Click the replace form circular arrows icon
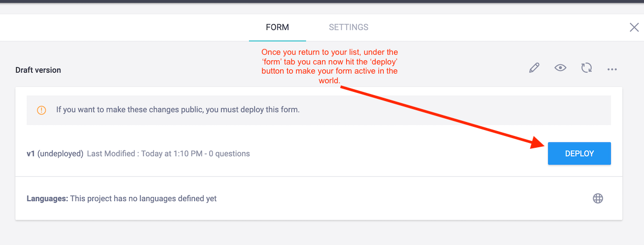The image size is (644, 245). click(587, 68)
